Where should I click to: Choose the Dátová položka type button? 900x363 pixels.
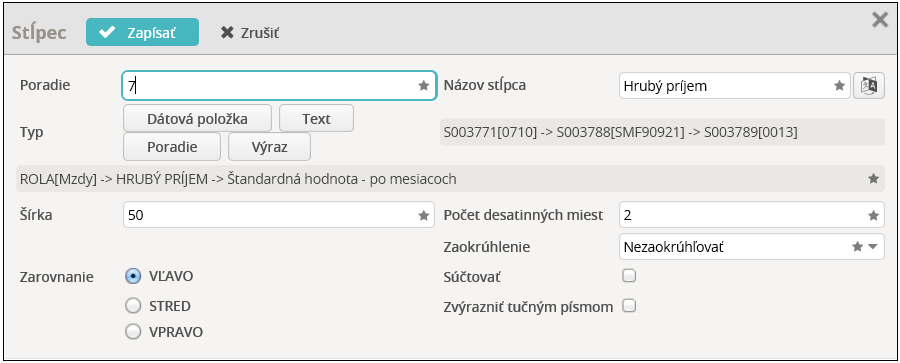(197, 119)
